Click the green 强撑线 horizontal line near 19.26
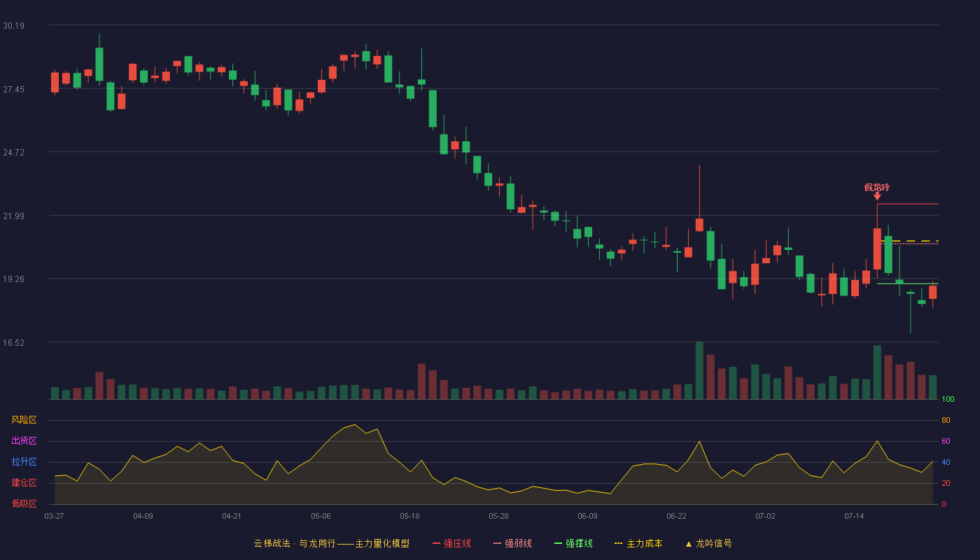The height and width of the screenshot is (560, 980). [907, 283]
